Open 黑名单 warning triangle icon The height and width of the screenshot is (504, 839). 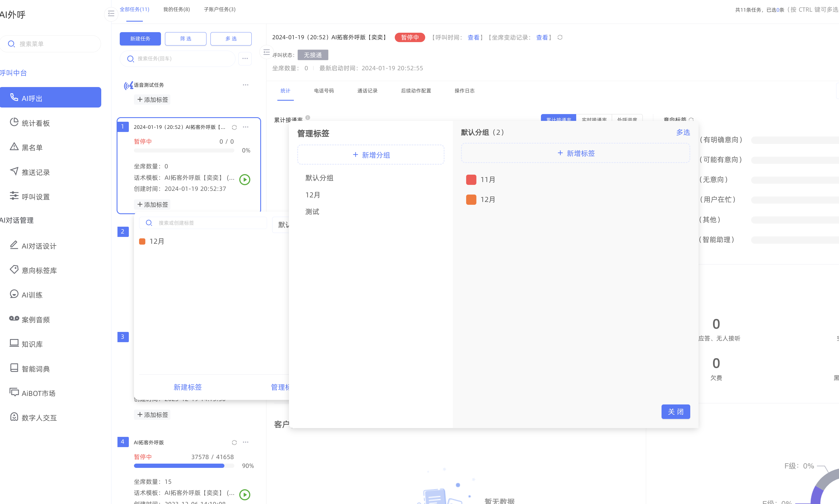[x=14, y=147]
